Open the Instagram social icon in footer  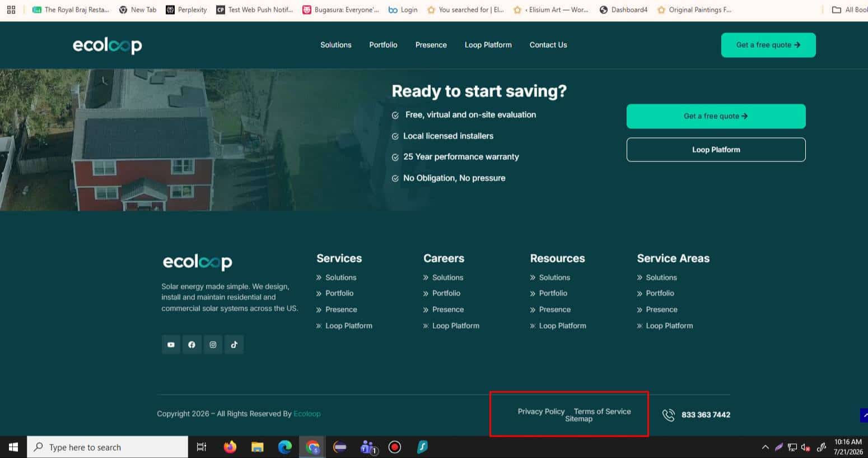[x=213, y=345]
